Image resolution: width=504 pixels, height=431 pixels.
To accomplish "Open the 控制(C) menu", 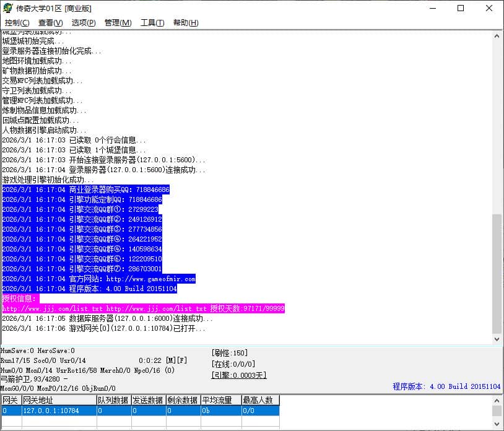I will click(x=17, y=23).
